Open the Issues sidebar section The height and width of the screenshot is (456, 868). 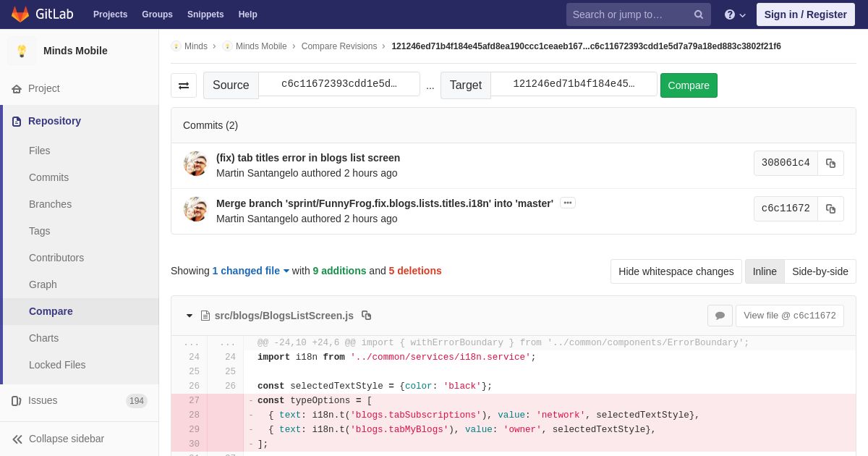point(43,400)
